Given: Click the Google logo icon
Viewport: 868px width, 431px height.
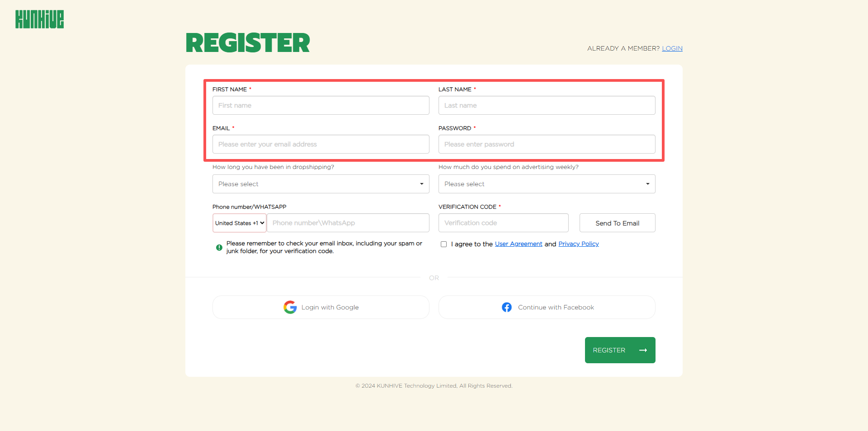Looking at the screenshot, I should 290,307.
